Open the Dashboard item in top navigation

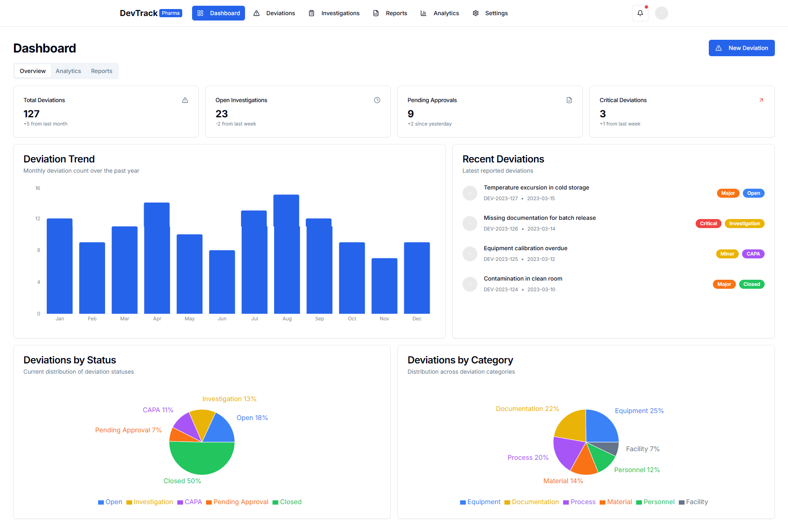218,13
